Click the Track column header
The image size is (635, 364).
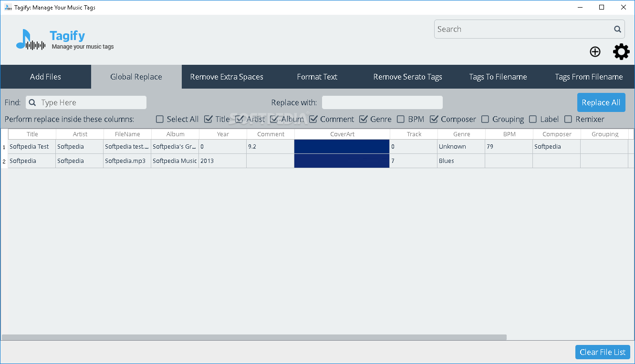[x=414, y=134]
